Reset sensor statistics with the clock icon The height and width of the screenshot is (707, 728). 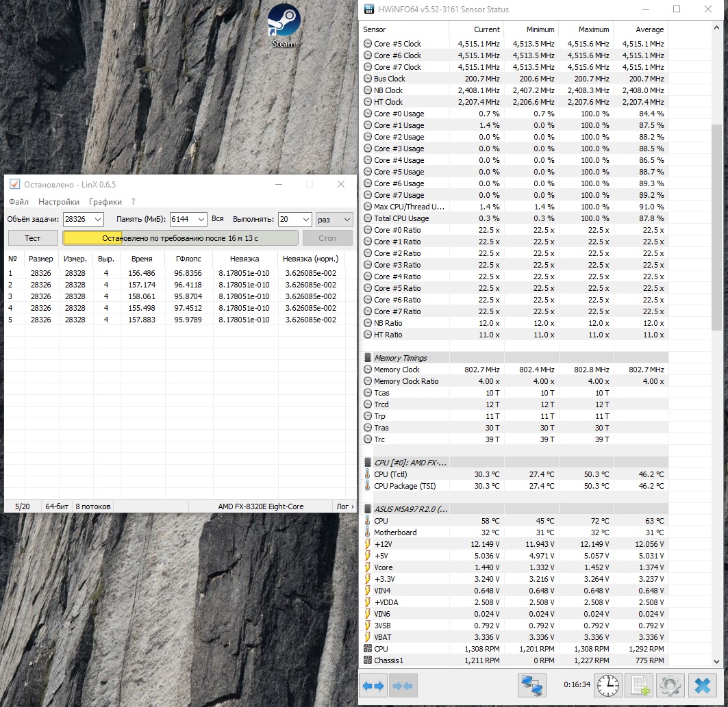point(607,685)
